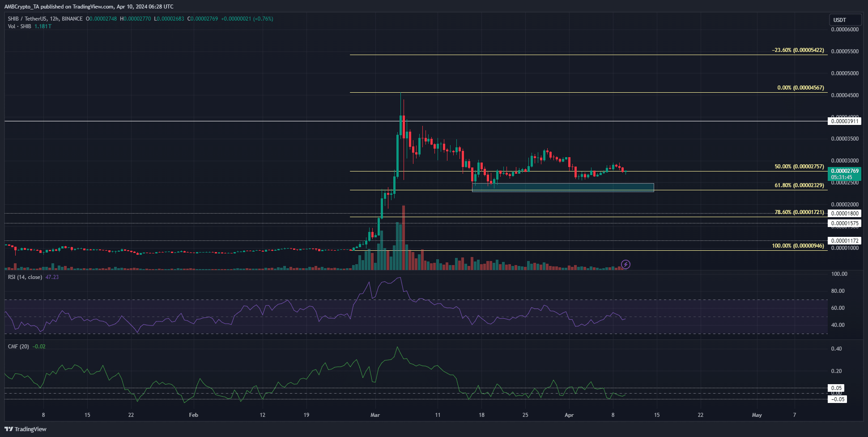Select the RSI (14, close) indicator label

click(25, 277)
